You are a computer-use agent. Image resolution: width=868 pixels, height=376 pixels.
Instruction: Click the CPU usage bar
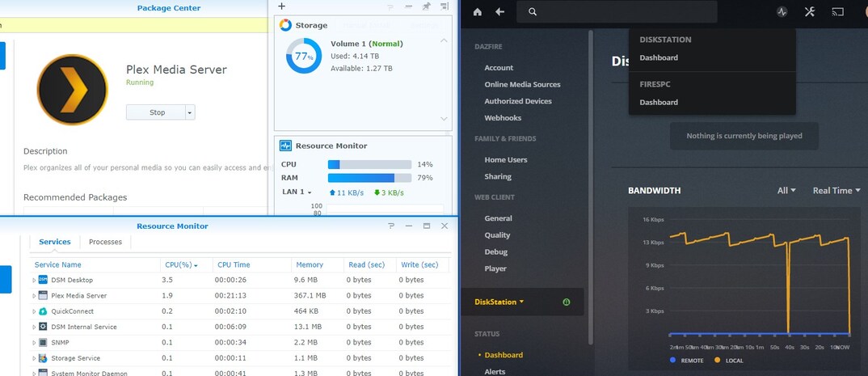(x=370, y=164)
